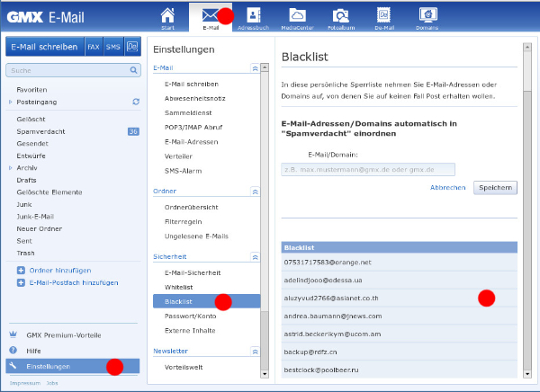
Task: Open the De-Mail icon in top navigation
Action: [x=383, y=16]
